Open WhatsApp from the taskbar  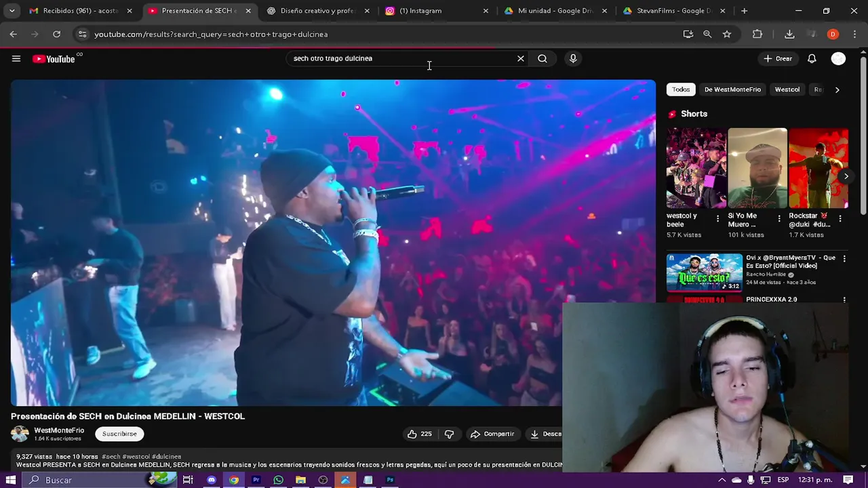coord(278,480)
